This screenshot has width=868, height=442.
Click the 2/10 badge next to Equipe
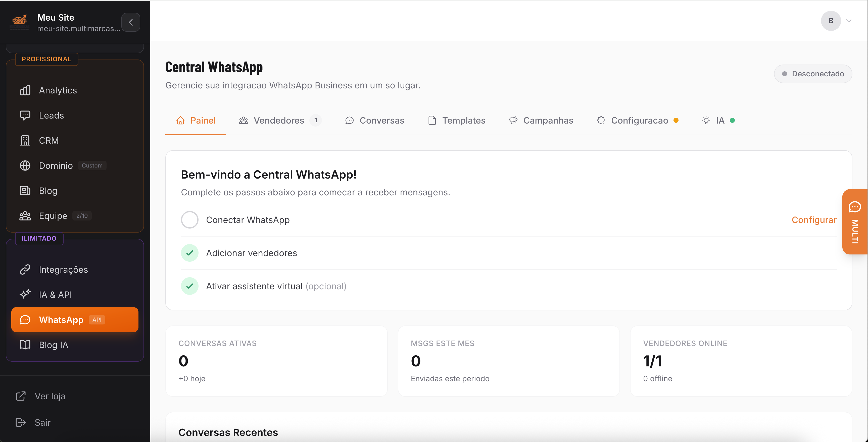(82, 216)
